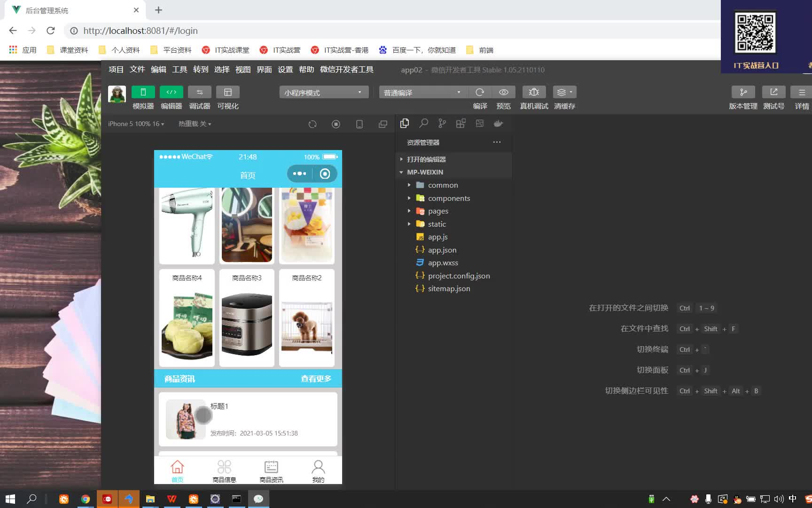Open the 微信开发者工具 menu
Screen dimensions: 812x508
click(x=347, y=70)
